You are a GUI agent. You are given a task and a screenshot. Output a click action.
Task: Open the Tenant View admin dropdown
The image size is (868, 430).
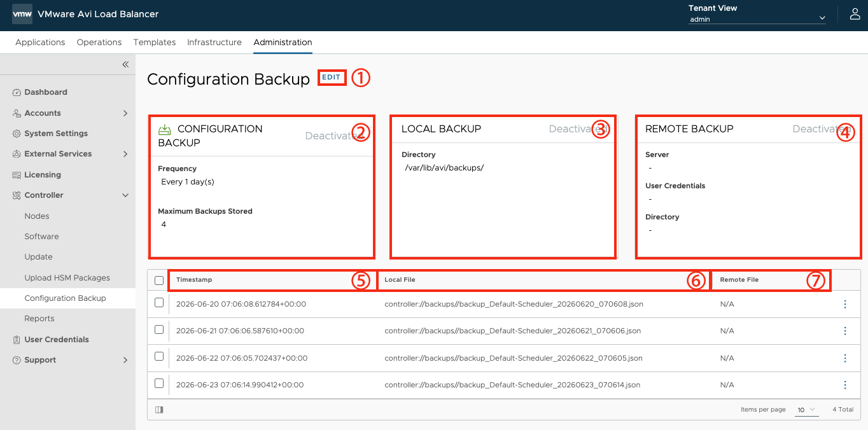pyautogui.click(x=757, y=19)
